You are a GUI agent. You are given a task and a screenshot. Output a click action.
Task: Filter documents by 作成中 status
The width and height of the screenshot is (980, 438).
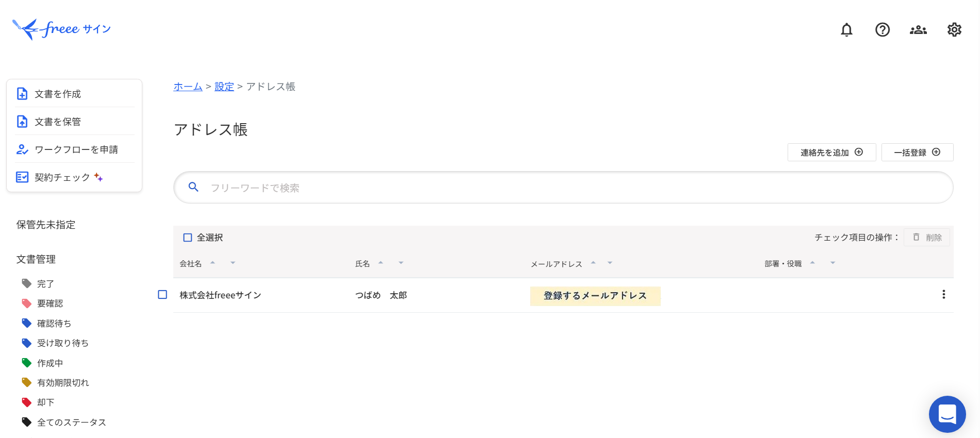[50, 363]
